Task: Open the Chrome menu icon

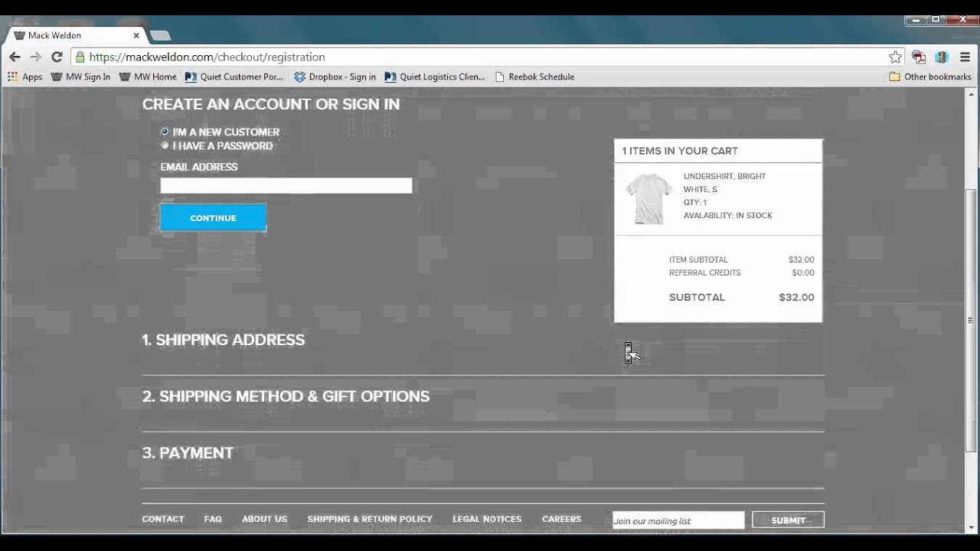Action: click(965, 57)
